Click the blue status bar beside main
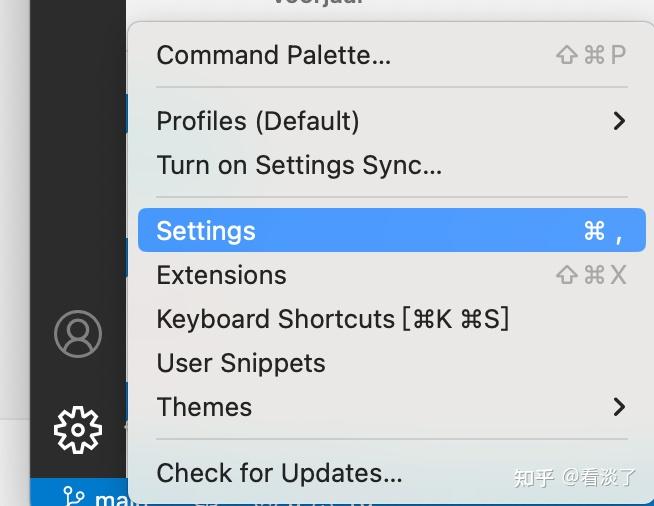 [46, 494]
